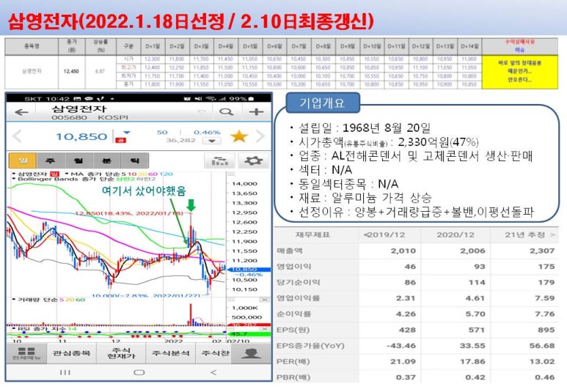
Task: Tap volume pane handle lines icon
Action: [x=230, y=300]
